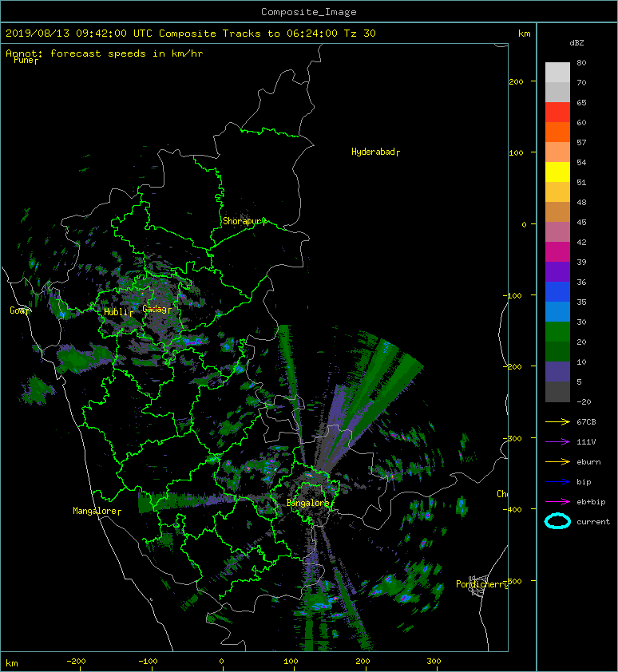Image resolution: width=618 pixels, height=672 pixels.
Task: Click the eb+bip magenta arrow legend icon
Action: (x=557, y=501)
